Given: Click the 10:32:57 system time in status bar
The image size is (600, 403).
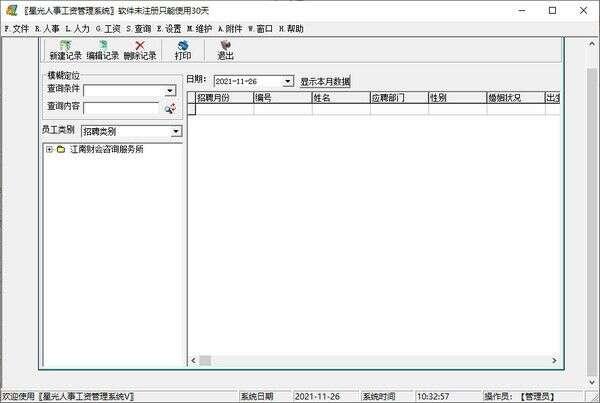Looking at the screenshot, I should point(433,396).
